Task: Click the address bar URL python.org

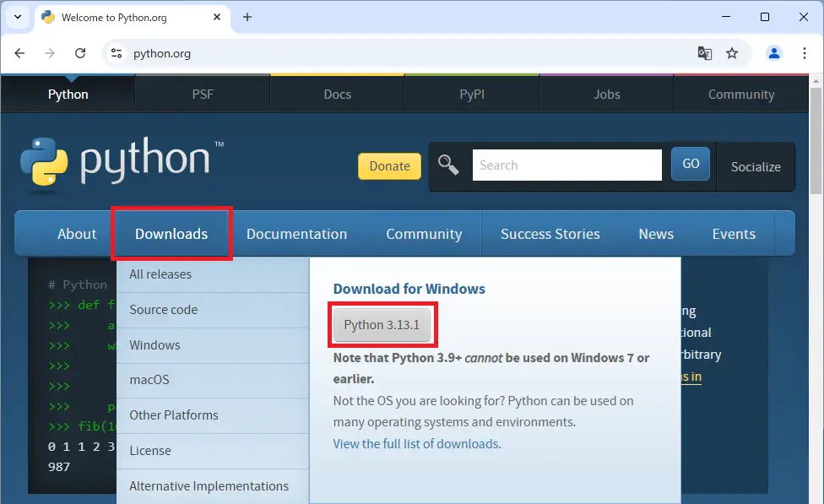Action: [162, 53]
